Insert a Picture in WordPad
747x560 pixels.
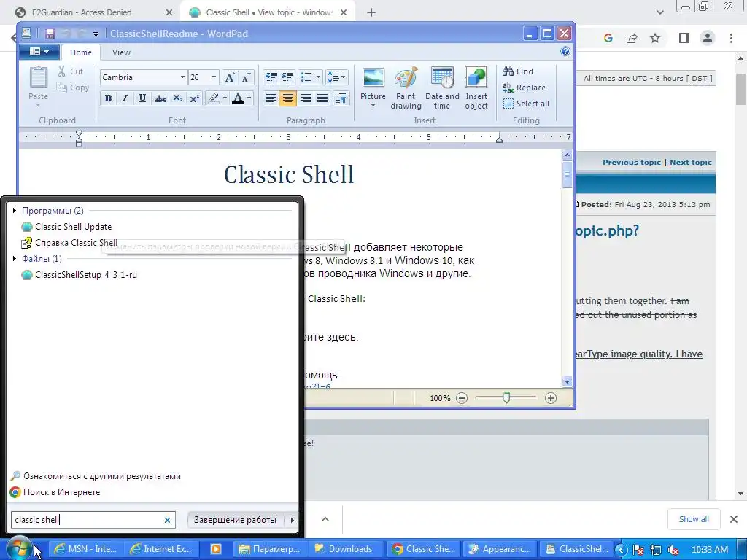pyautogui.click(x=373, y=78)
